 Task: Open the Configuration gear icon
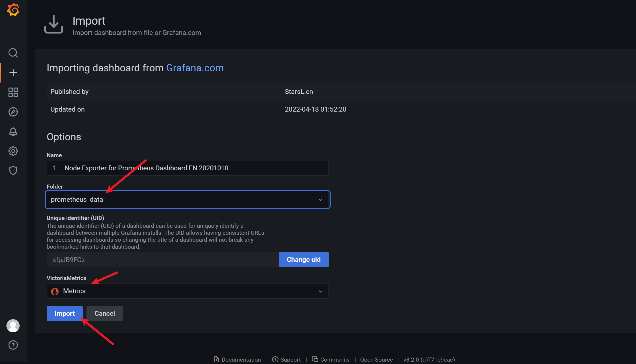(x=13, y=151)
